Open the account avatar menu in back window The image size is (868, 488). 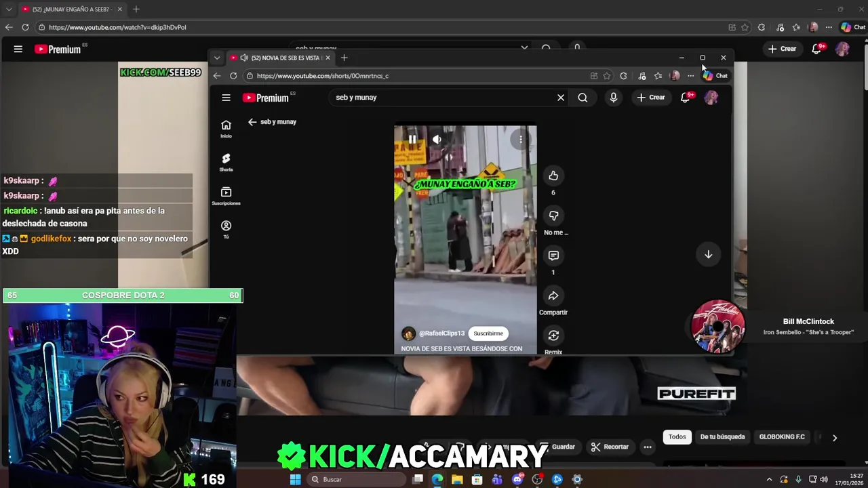[x=842, y=49]
